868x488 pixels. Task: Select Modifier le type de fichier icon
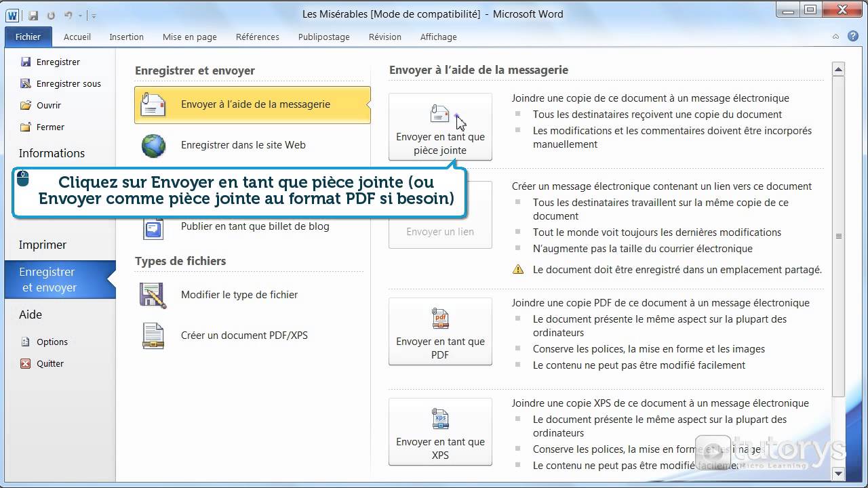coord(153,294)
